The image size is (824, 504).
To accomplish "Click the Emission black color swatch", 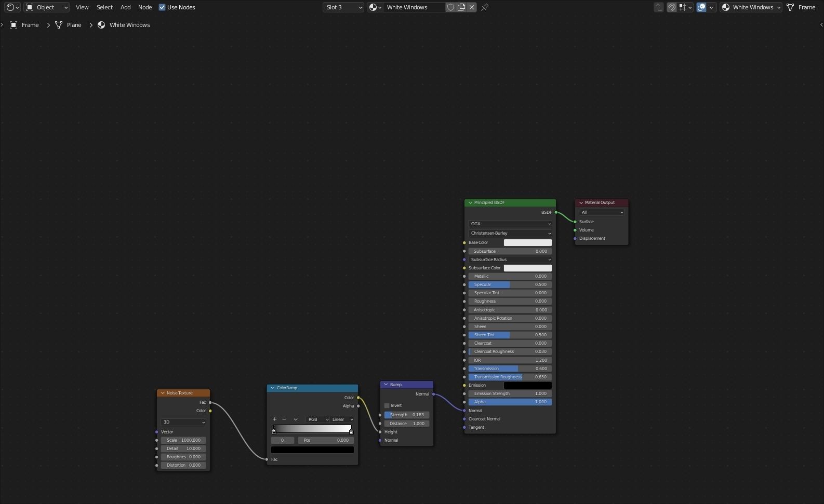I will tap(528, 385).
